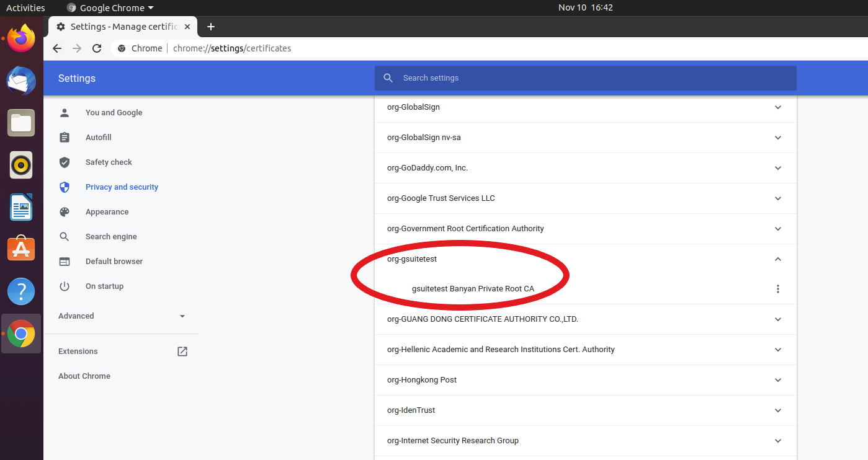This screenshot has width=868, height=460.
Task: Expand the Advanced settings section arrow
Action: [182, 316]
